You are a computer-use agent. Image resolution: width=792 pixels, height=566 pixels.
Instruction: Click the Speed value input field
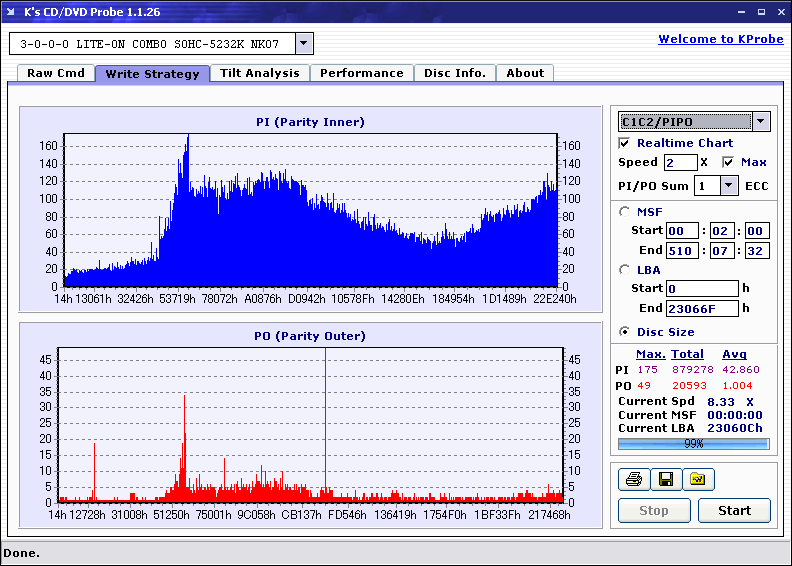(x=680, y=162)
